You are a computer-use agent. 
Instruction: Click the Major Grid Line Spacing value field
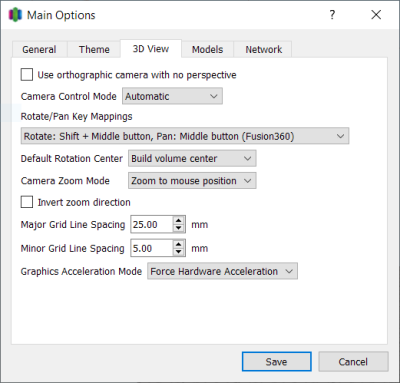click(x=152, y=224)
